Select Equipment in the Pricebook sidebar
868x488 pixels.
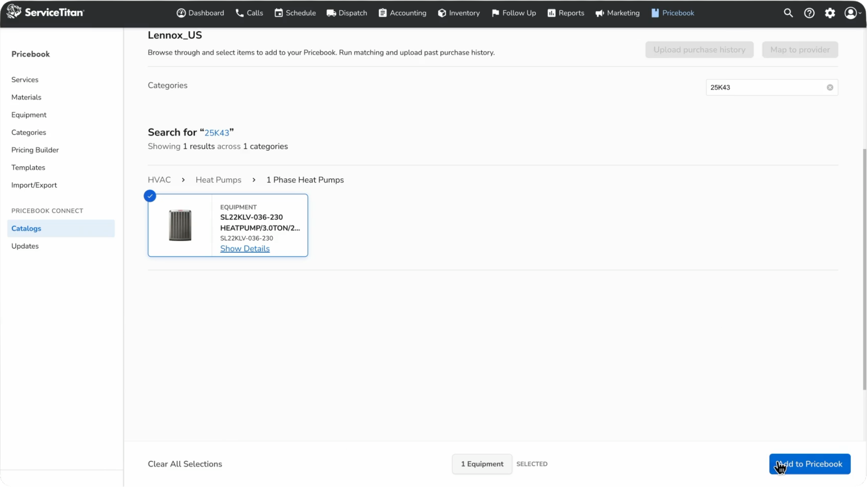(29, 115)
